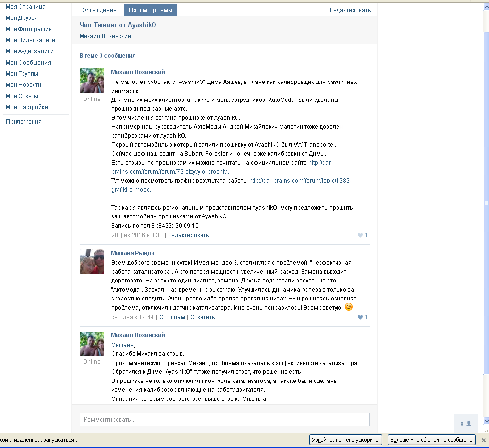Open Мишаня Рында profile name
The image size is (489, 448).
pos(133,253)
